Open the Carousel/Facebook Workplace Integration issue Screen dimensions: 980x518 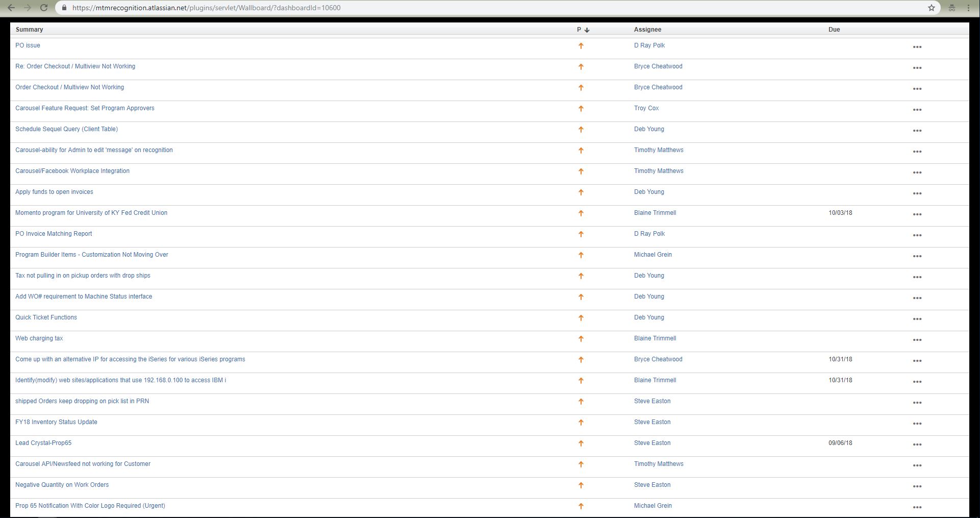(72, 171)
